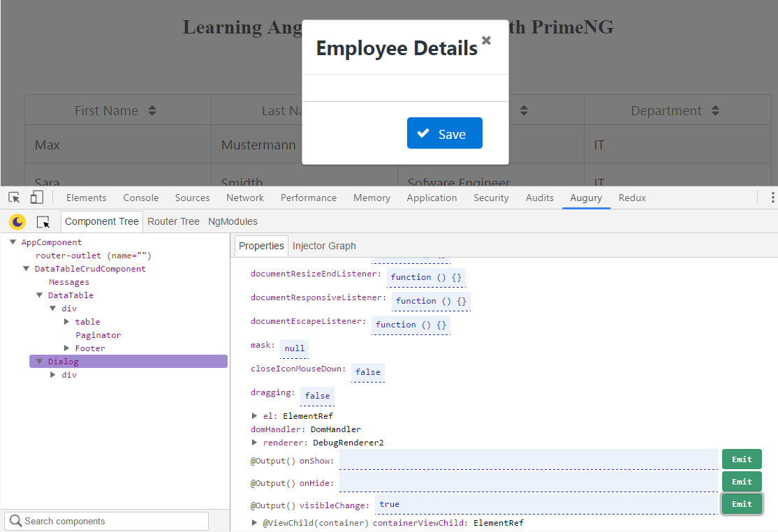
Task: Select the Dialog component row
Action: tap(129, 362)
